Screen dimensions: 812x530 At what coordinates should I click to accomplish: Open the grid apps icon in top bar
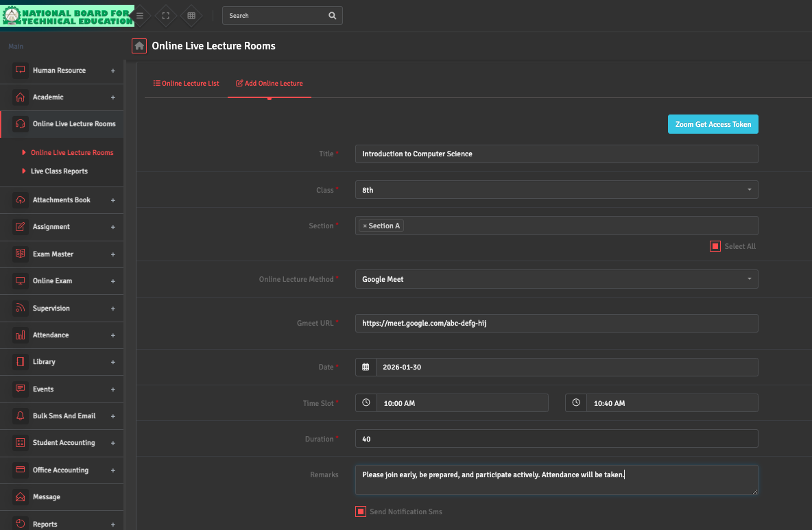[191, 16]
